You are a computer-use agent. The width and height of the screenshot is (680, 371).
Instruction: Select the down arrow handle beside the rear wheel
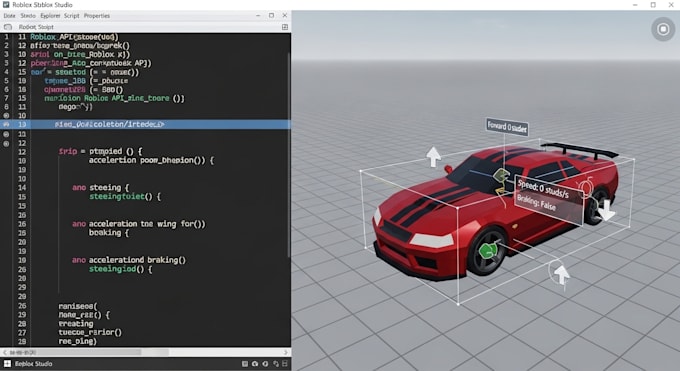607,210
